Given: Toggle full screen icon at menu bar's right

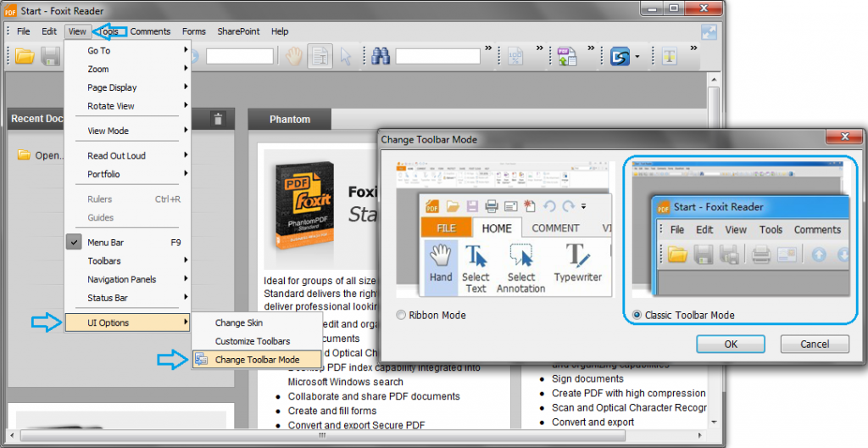Looking at the screenshot, I should (709, 32).
